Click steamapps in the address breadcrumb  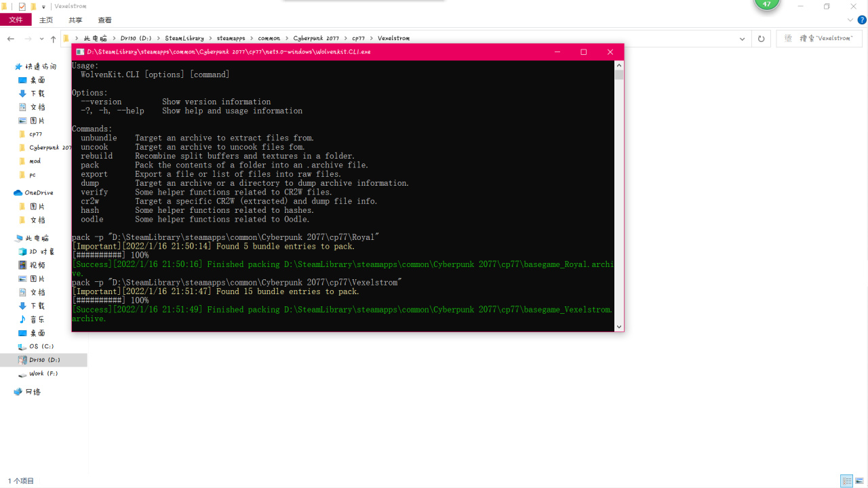click(x=231, y=39)
